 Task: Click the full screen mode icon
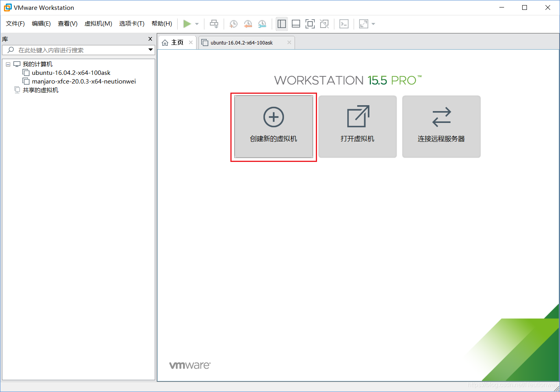click(310, 24)
